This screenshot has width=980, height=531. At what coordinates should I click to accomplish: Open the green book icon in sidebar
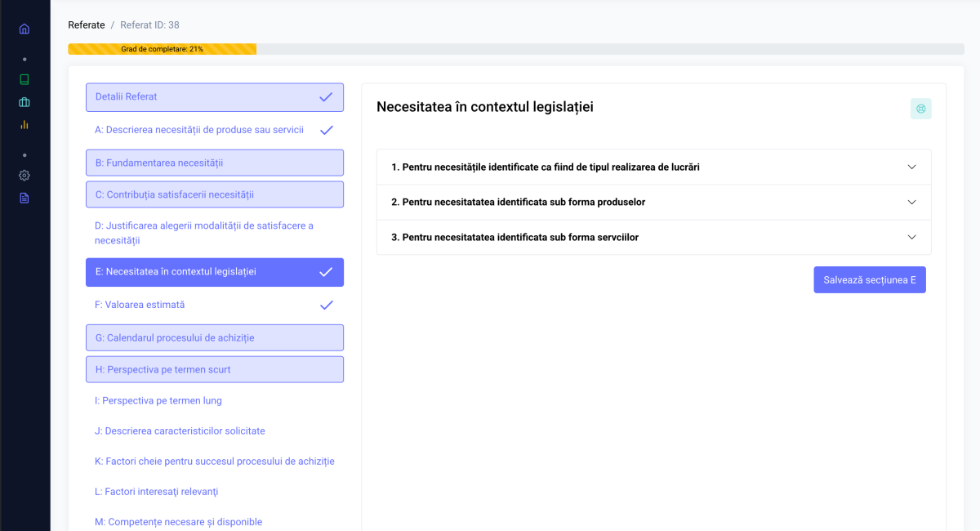pyautogui.click(x=24, y=80)
